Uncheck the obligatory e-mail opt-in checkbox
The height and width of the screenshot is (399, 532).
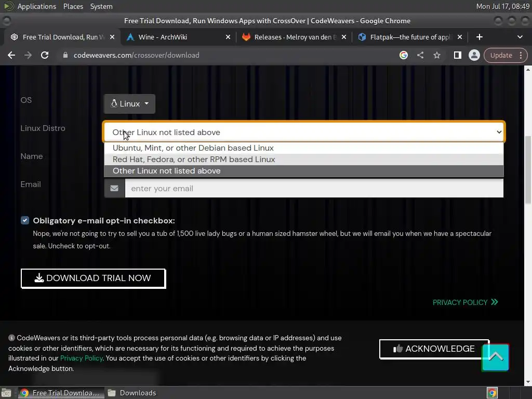(25, 220)
